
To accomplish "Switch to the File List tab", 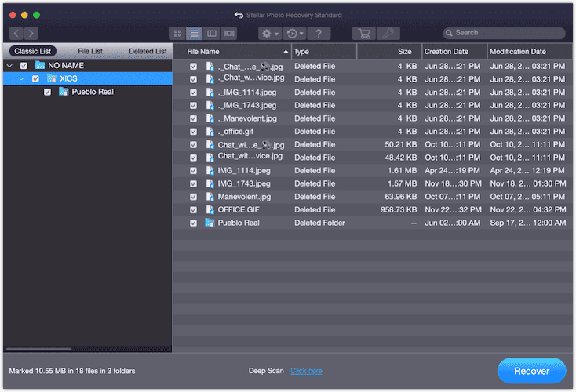I will pyautogui.click(x=90, y=51).
